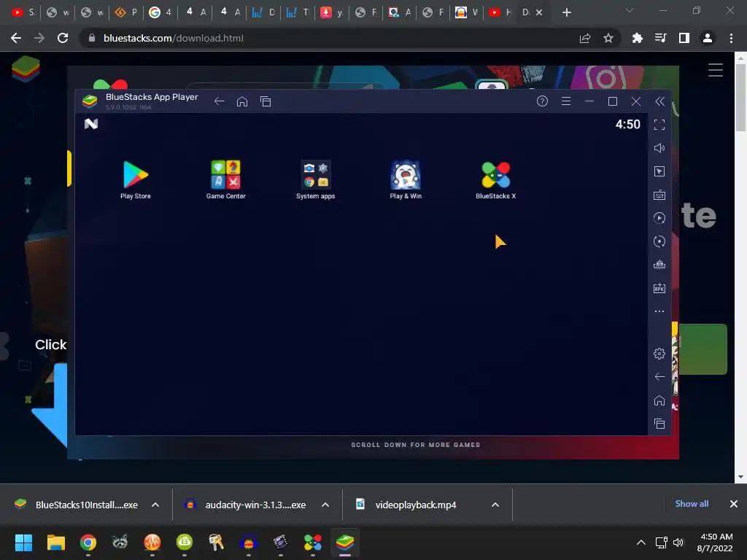Click BlueStacks taskbar icon

(x=344, y=542)
